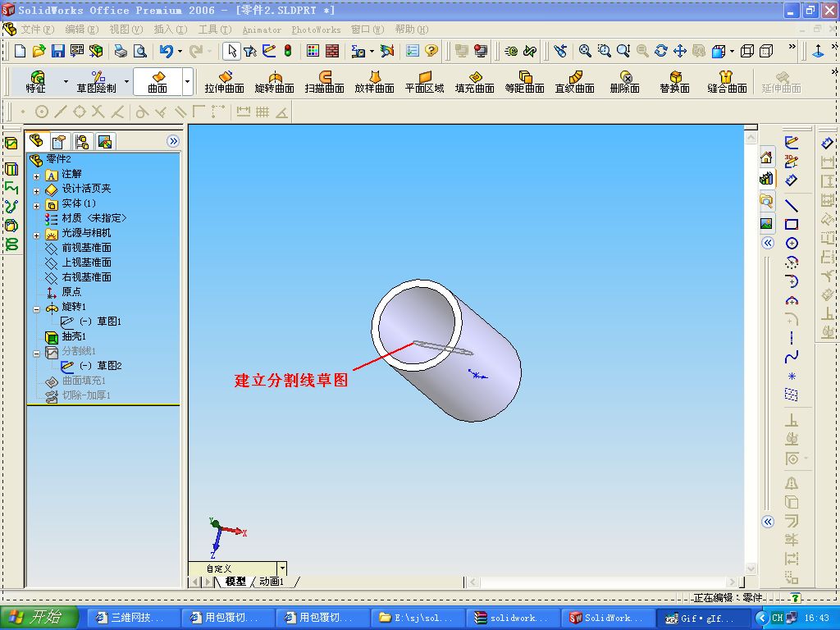Click the Undo arrow icon
The width and height of the screenshot is (840, 630).
point(167,51)
